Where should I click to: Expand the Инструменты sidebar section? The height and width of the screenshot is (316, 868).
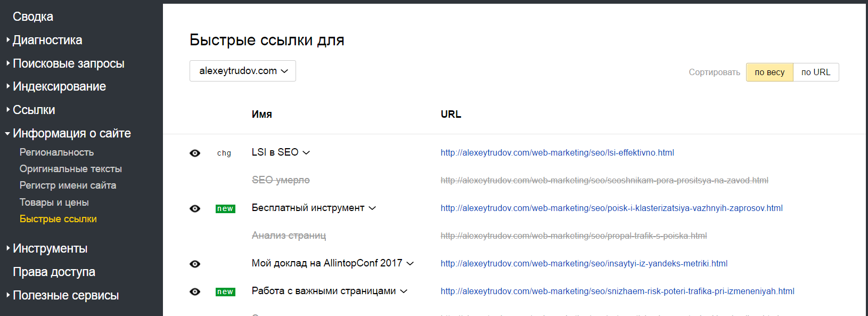click(x=50, y=248)
